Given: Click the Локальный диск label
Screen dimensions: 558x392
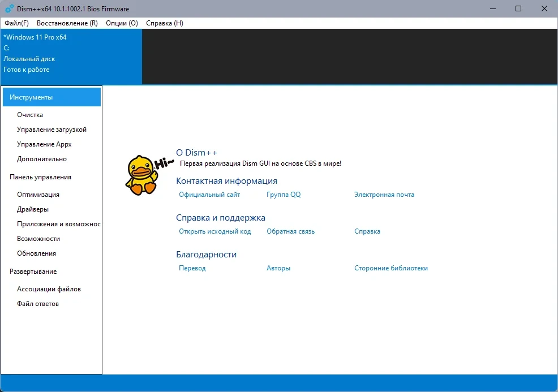Looking at the screenshot, I should [29, 59].
